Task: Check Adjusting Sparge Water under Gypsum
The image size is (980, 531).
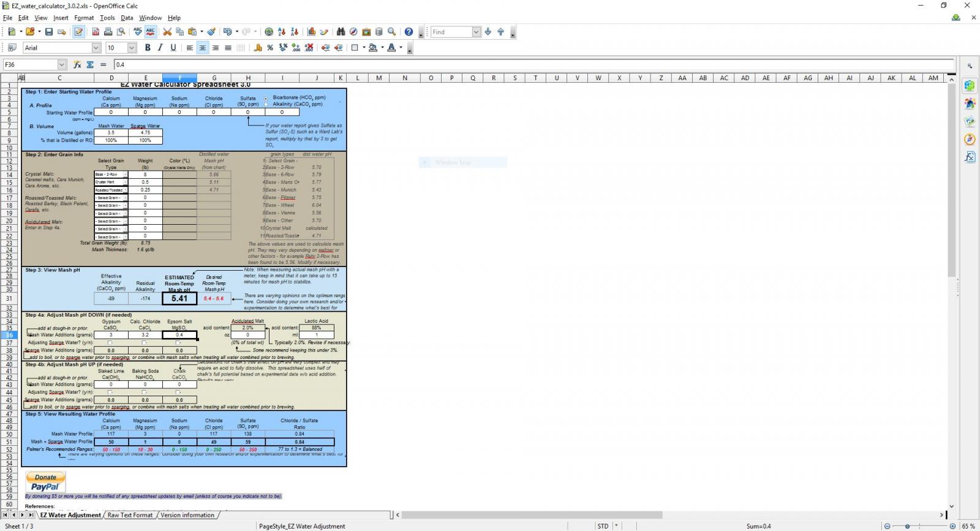Action: tap(110, 343)
